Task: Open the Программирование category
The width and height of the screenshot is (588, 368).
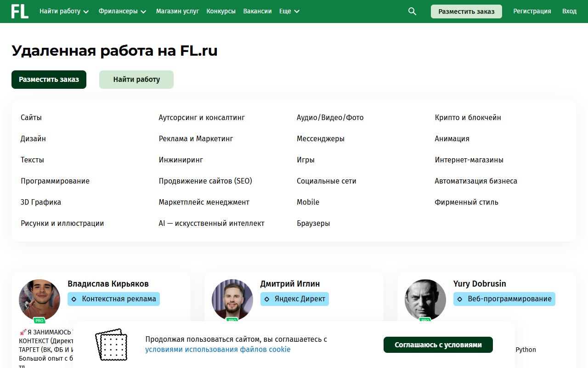Action: (x=55, y=181)
